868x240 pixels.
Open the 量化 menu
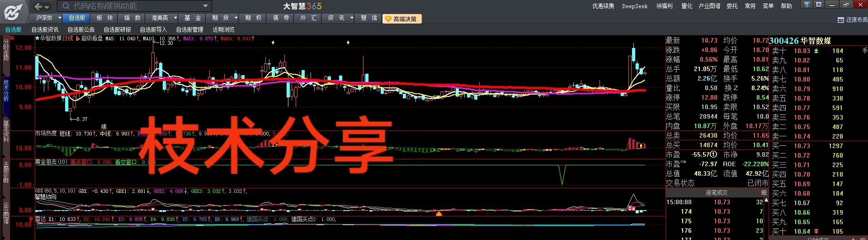pos(687,6)
